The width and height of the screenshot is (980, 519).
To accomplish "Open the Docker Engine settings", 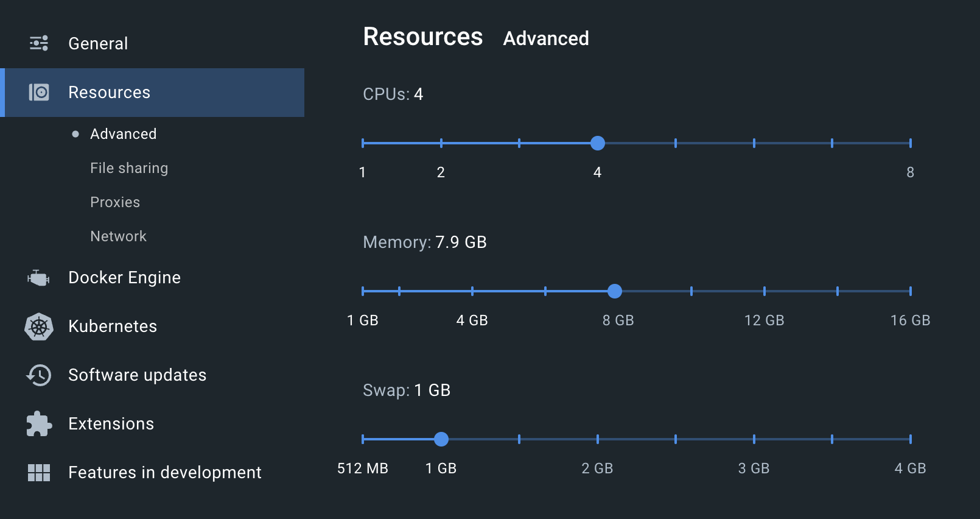I will 124,278.
